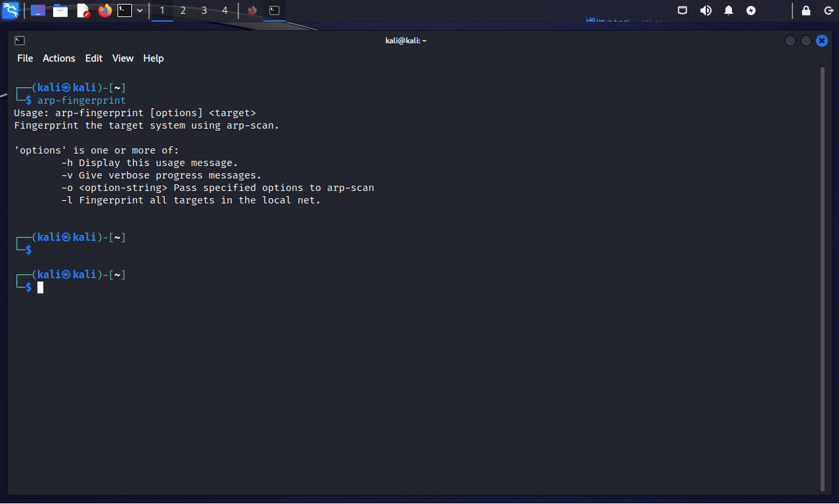Click the show desktop panel icon

coord(38,10)
